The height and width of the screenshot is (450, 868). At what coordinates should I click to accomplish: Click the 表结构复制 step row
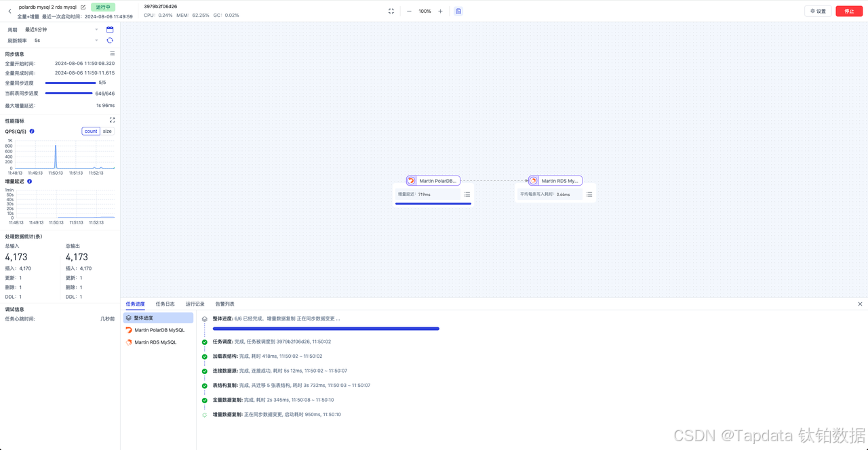292,386
